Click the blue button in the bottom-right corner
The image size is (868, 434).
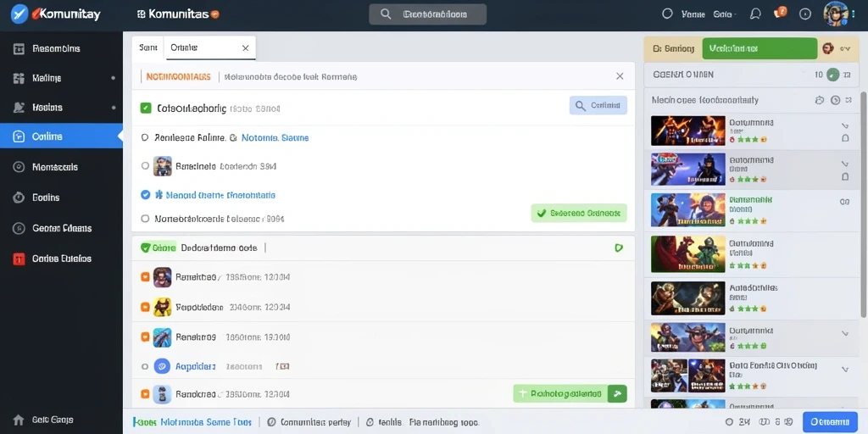pos(830,422)
